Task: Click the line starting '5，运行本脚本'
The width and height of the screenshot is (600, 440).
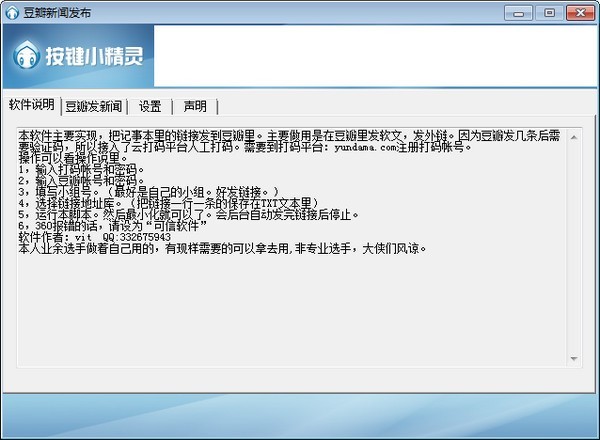Action: point(189,215)
